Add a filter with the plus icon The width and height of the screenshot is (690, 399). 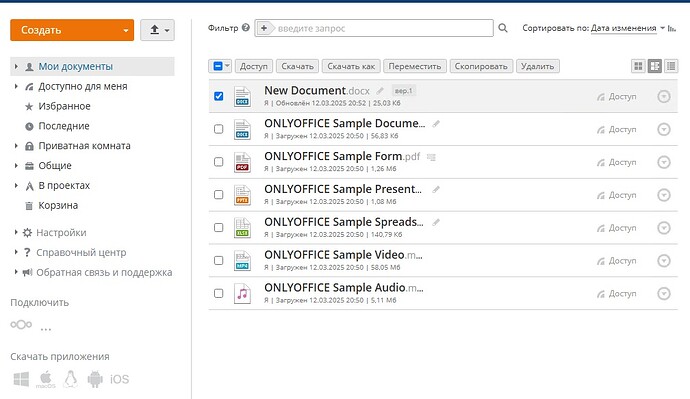tap(264, 28)
